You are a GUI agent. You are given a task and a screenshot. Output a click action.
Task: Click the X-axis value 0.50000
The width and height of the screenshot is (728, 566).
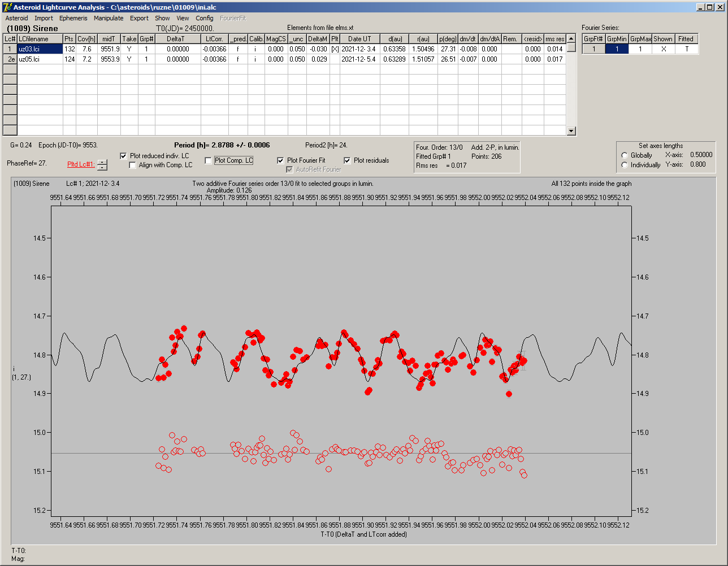701,155
